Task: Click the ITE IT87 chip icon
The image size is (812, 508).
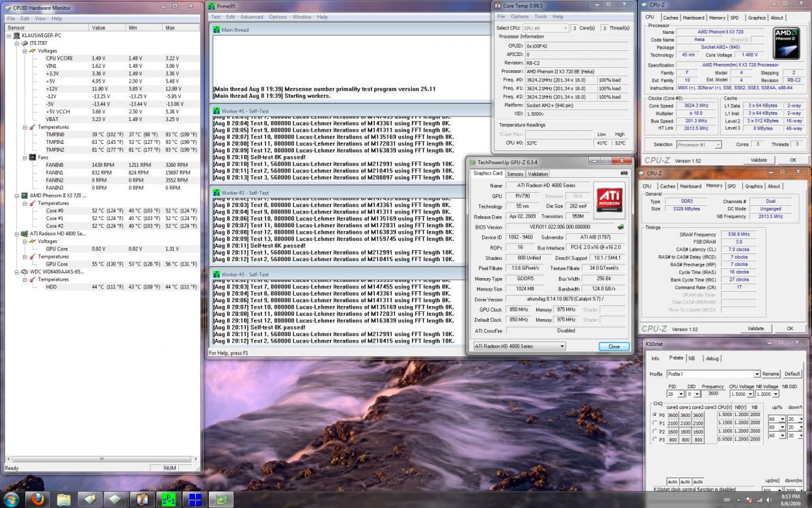Action: pyautogui.click(x=24, y=43)
